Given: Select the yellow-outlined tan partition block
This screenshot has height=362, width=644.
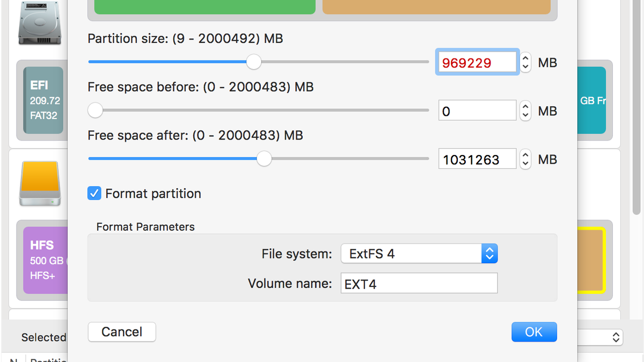Looking at the screenshot, I should coord(591,260).
